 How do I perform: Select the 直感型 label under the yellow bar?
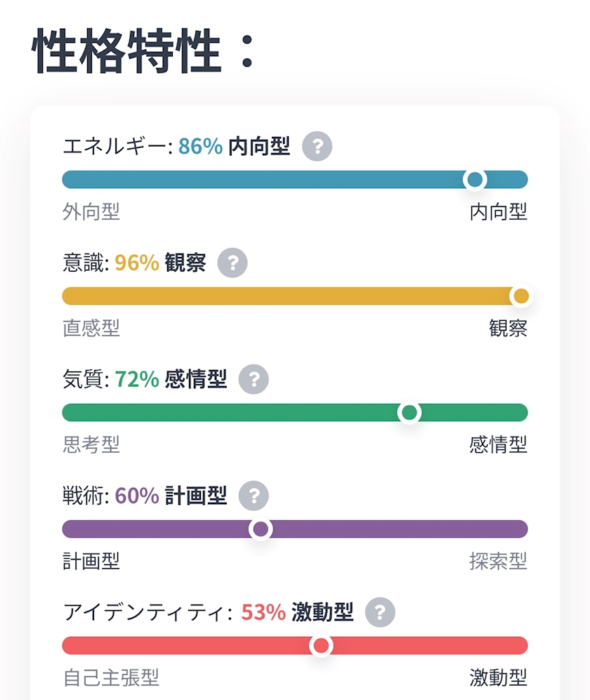tap(91, 328)
